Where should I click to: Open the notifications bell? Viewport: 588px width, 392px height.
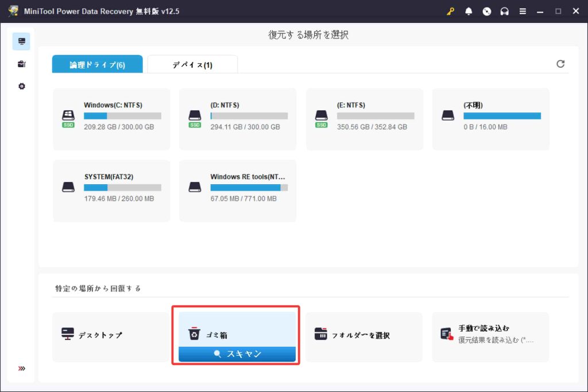(469, 11)
